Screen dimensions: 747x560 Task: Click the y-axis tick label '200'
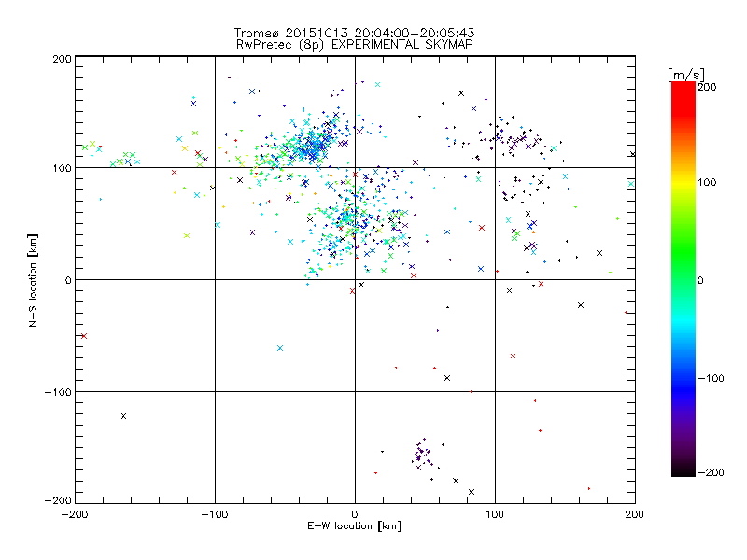point(62,59)
